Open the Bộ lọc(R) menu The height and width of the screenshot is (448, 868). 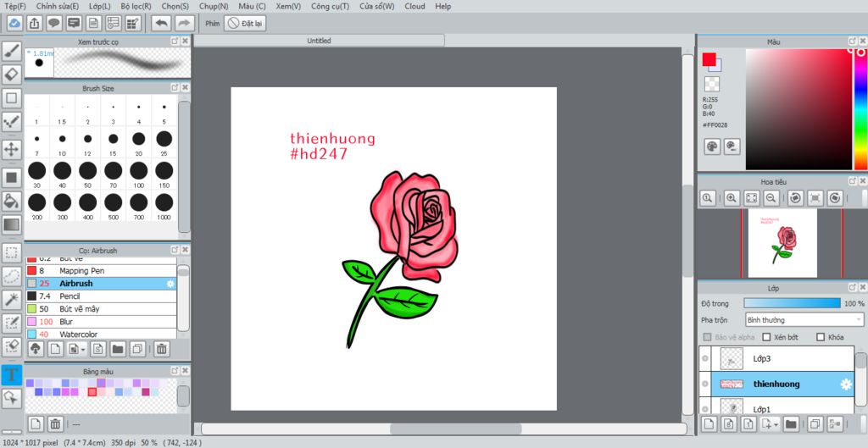point(136,6)
